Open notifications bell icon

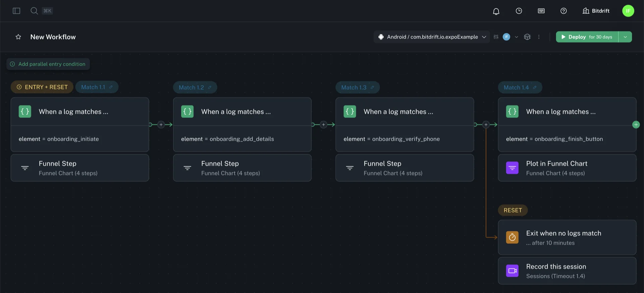(496, 11)
